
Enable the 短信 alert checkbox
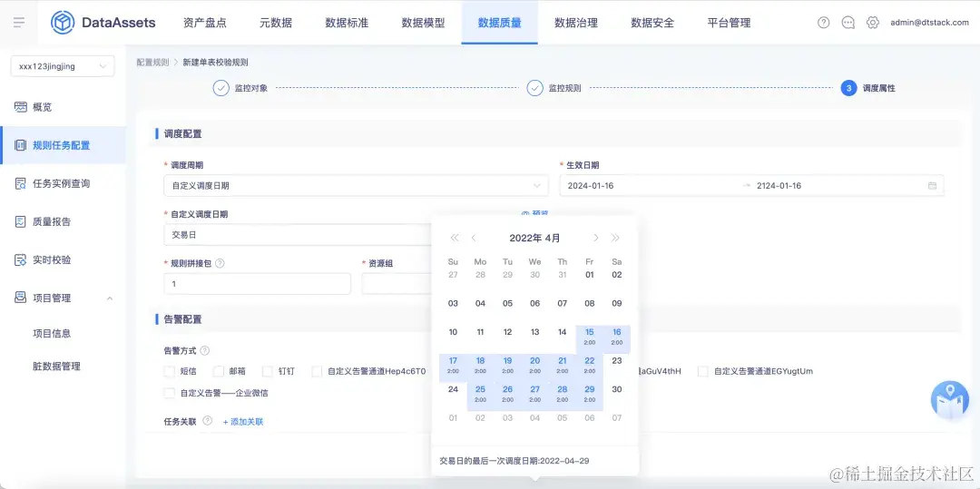pos(169,372)
